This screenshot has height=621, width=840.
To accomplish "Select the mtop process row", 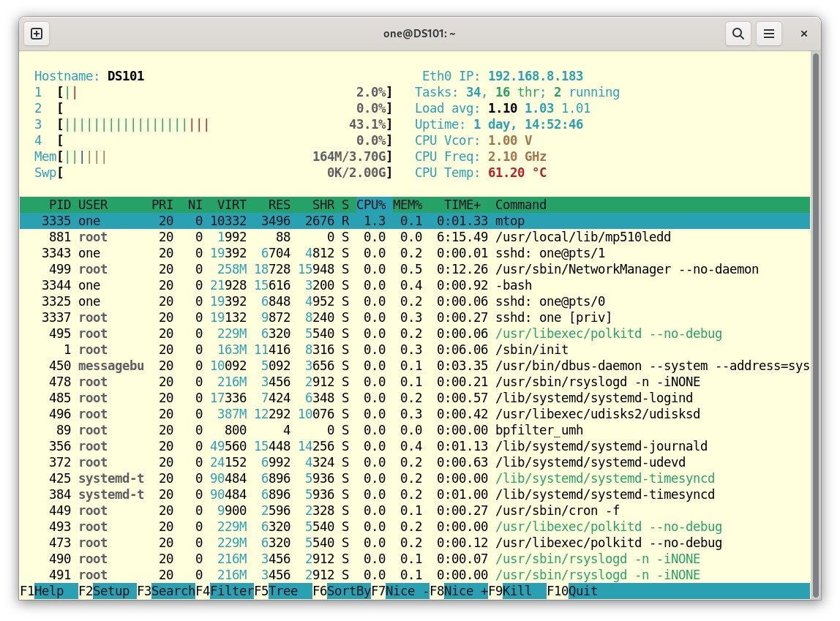I will point(415,221).
